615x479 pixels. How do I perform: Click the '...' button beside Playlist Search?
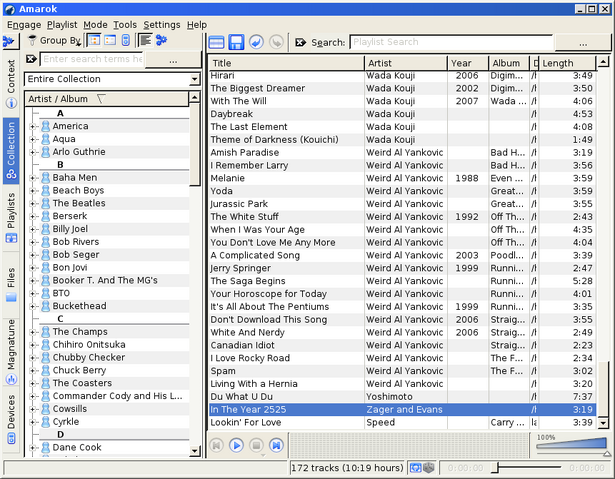pyautogui.click(x=583, y=42)
